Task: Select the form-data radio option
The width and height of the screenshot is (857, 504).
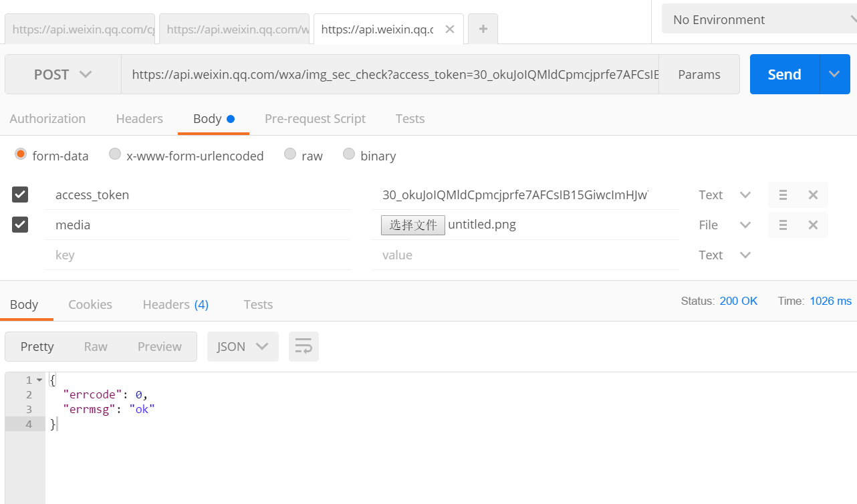Action: (20, 154)
